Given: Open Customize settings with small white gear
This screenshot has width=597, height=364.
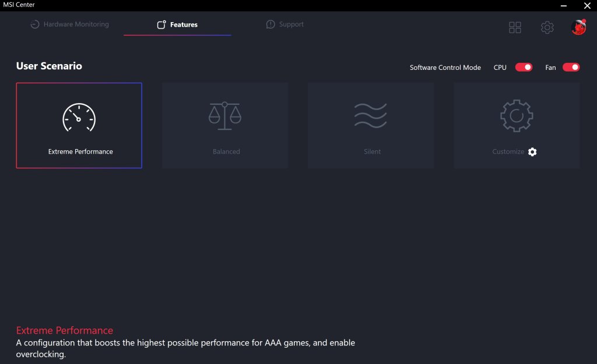Looking at the screenshot, I should (532, 152).
